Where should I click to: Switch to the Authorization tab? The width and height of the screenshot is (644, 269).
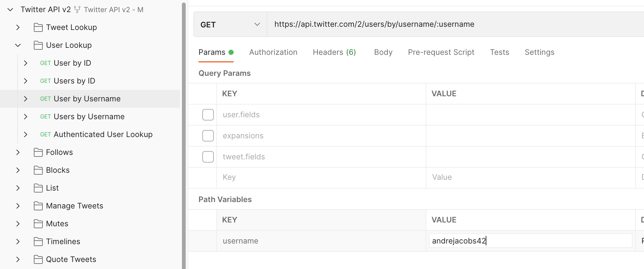tap(273, 52)
